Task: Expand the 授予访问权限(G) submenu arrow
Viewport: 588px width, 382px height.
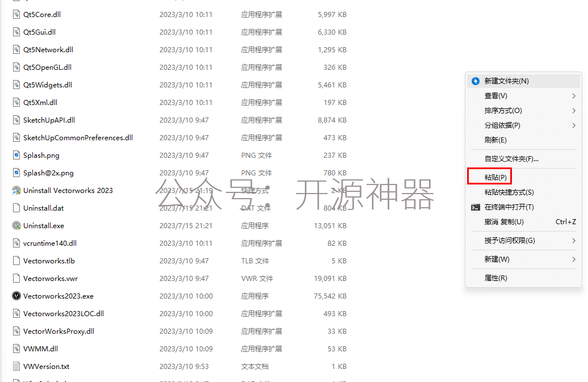Action: [x=574, y=241]
